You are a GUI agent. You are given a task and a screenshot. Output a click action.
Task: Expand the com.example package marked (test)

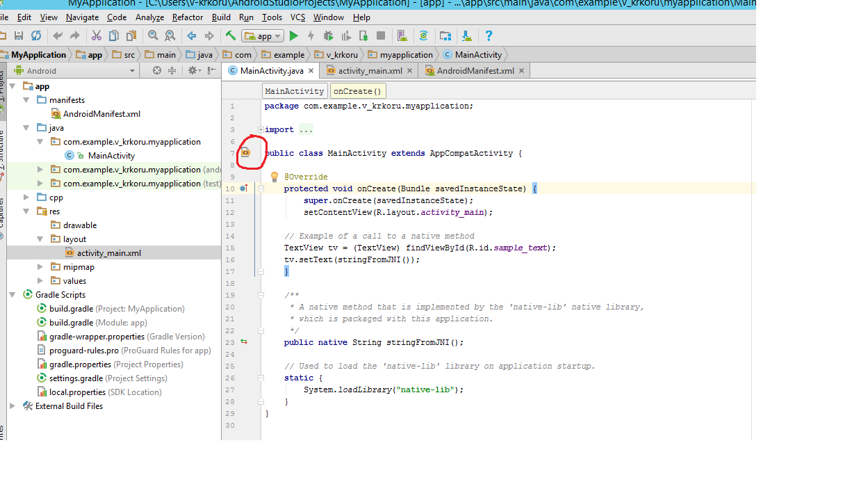(x=40, y=184)
